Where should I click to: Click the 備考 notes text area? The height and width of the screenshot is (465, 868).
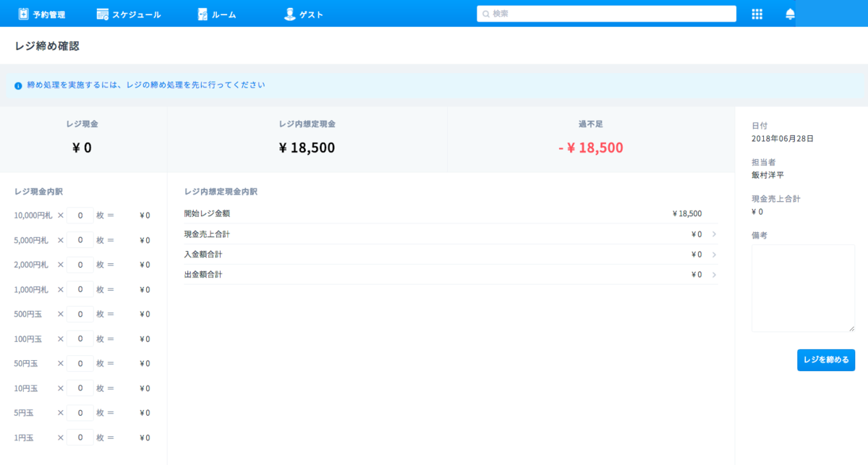pos(803,288)
